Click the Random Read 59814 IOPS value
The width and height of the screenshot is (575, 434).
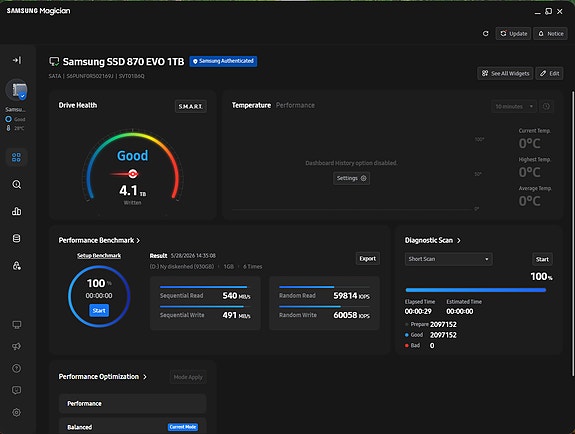pos(351,296)
